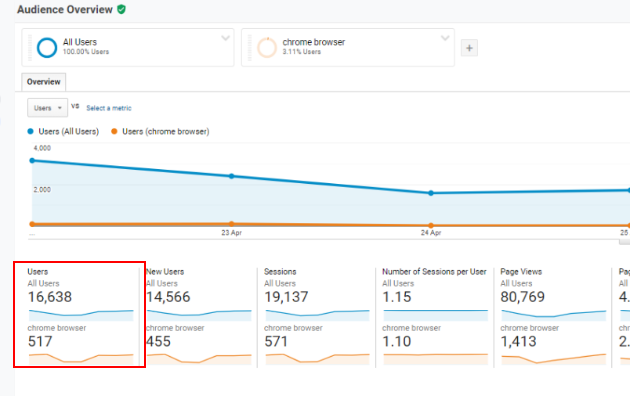Click the green verified shield icon
The width and height of the screenshot is (630, 396).
(121, 9)
